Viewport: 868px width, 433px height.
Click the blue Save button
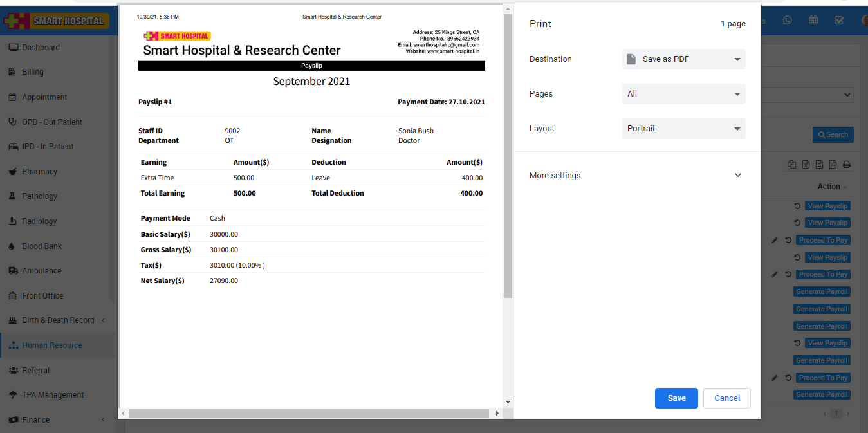[x=676, y=398]
